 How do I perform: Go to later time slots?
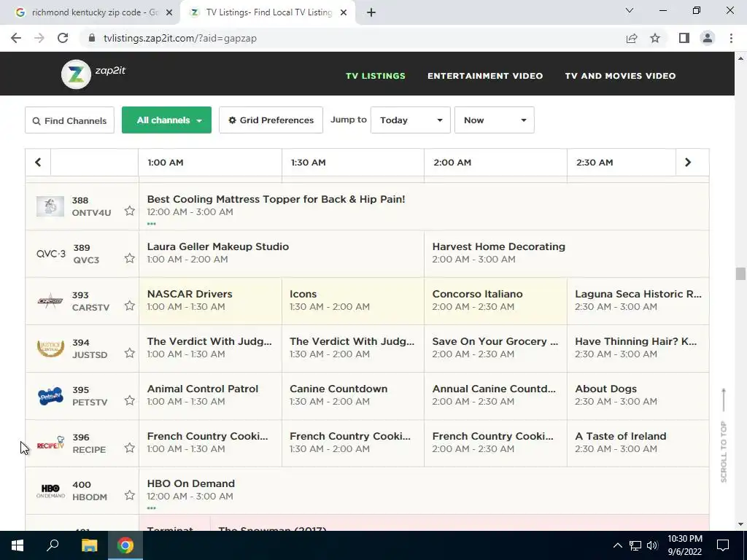tap(688, 163)
